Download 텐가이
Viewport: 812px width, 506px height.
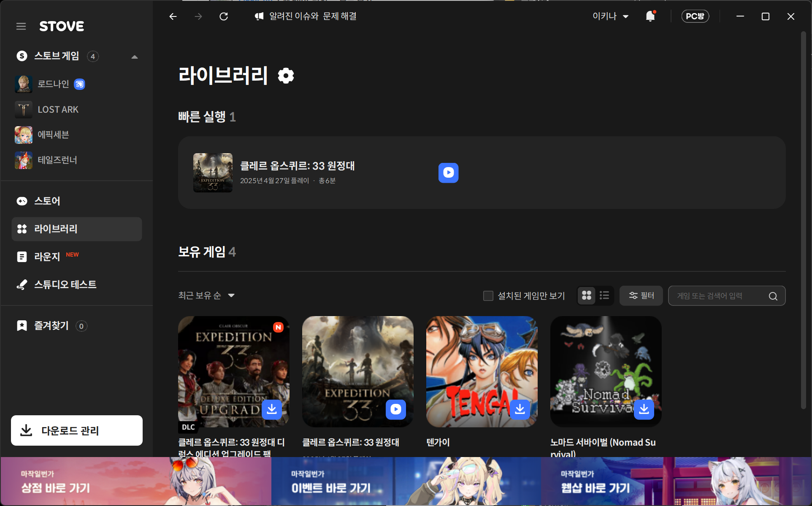520,409
